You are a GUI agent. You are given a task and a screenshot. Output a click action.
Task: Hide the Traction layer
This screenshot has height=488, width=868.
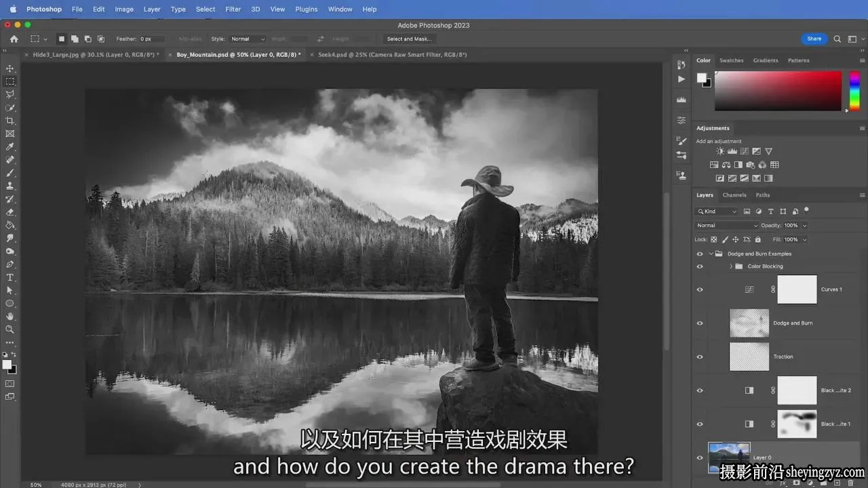(700, 357)
